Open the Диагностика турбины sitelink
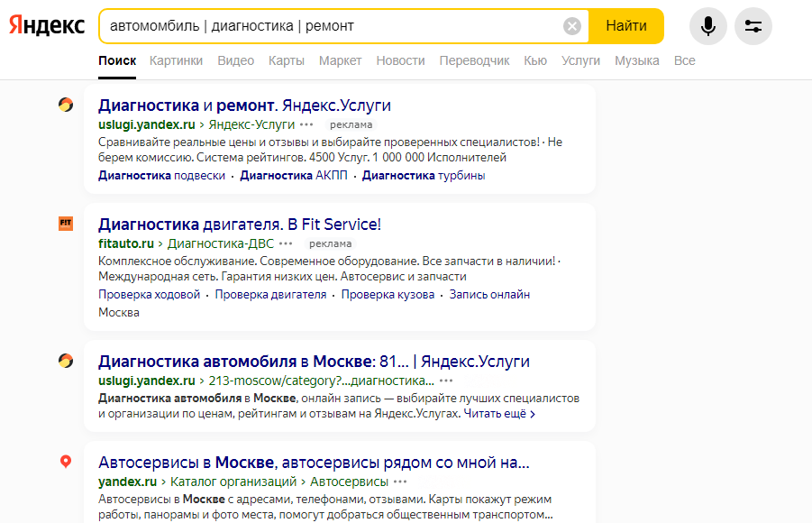The width and height of the screenshot is (812, 523). (424, 176)
